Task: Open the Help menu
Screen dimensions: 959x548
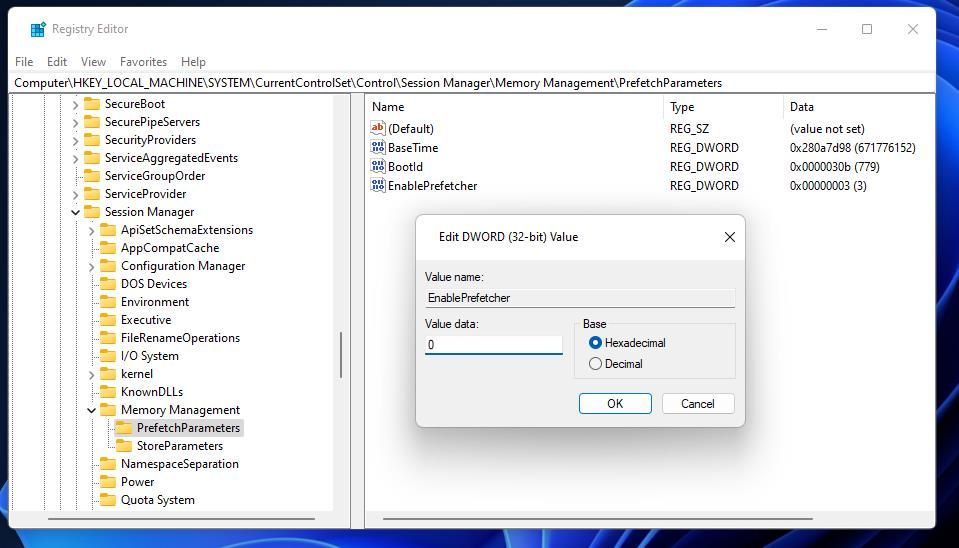Action: coord(193,62)
